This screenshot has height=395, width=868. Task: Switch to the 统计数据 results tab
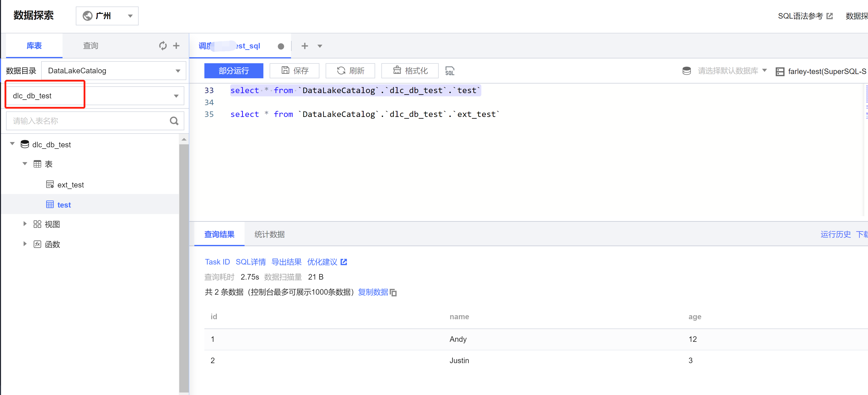coord(269,234)
